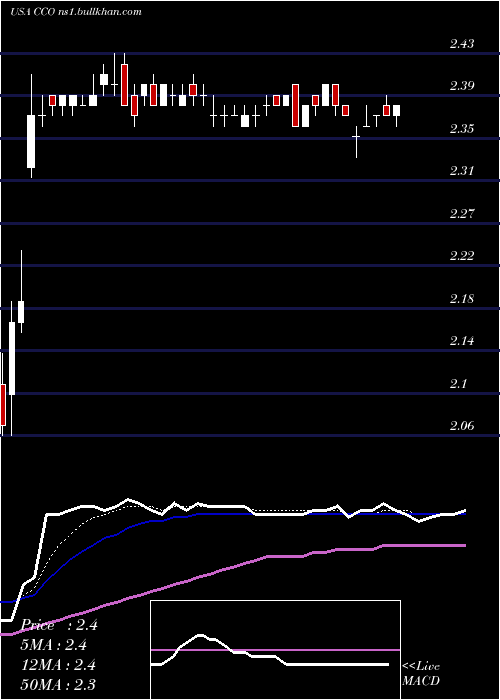
Task: Click the tall white gap-up candlestick near 2.31
Action: [x=31, y=141]
